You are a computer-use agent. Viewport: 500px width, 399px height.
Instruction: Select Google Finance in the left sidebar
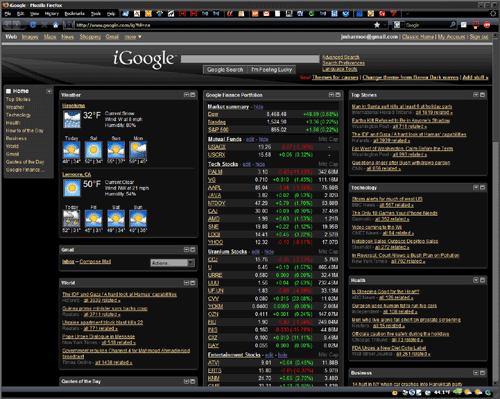click(x=25, y=170)
